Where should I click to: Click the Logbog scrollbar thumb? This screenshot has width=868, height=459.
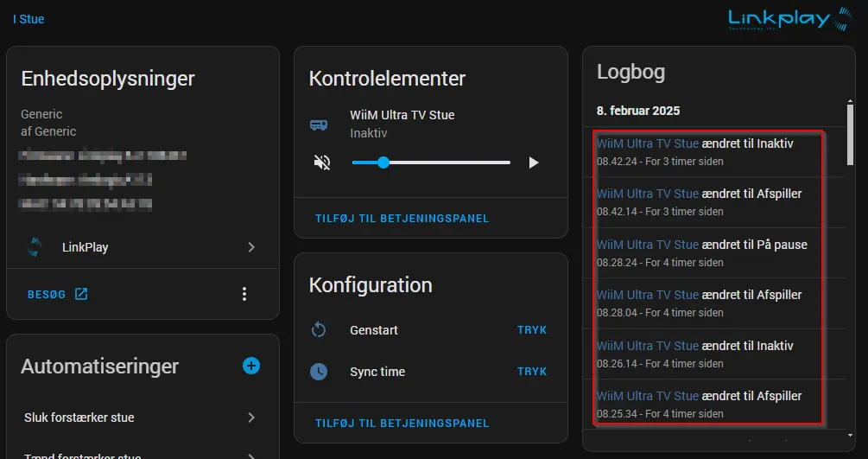(x=850, y=134)
